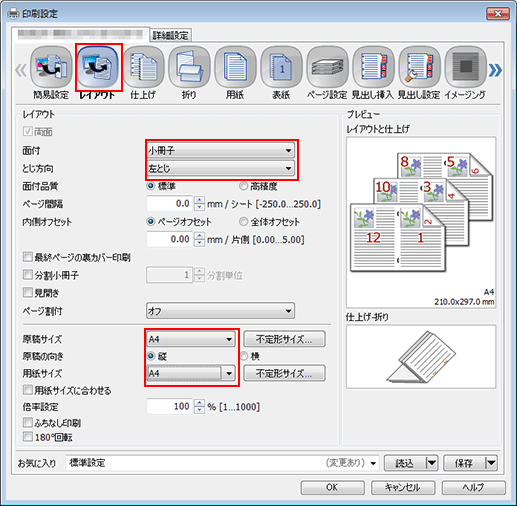The width and height of the screenshot is (517, 506).
Task: Click the 内側オフセット 0.00 value field
Action: click(x=170, y=239)
